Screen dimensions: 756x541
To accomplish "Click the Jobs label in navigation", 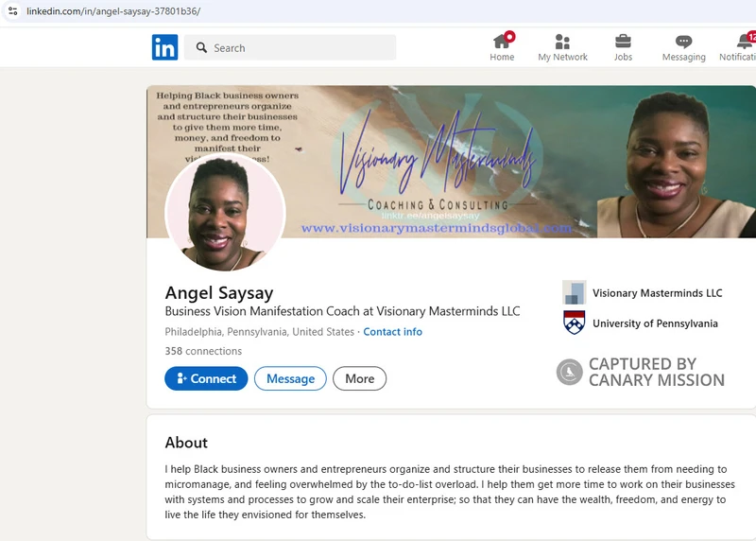I will click(x=623, y=57).
